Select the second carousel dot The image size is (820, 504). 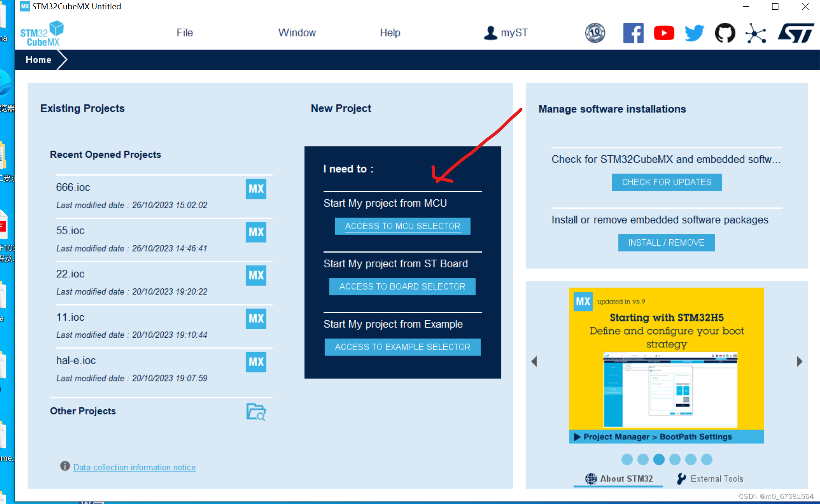coord(643,459)
